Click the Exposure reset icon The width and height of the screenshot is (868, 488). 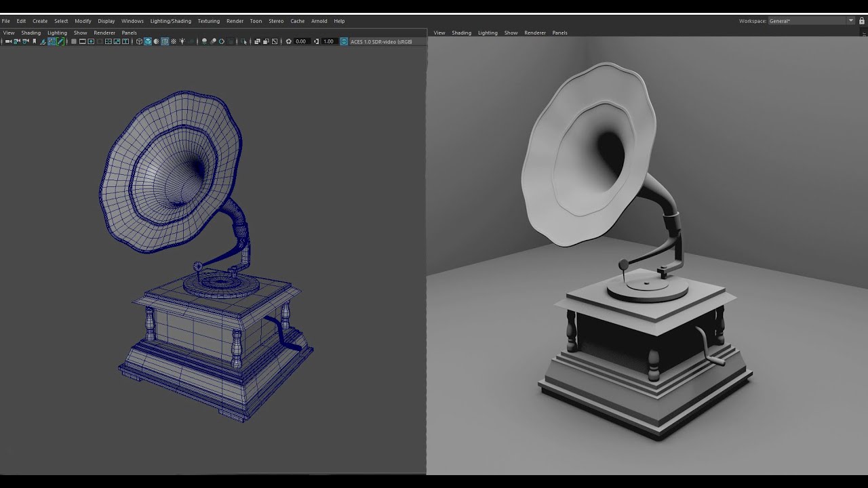click(x=289, y=41)
